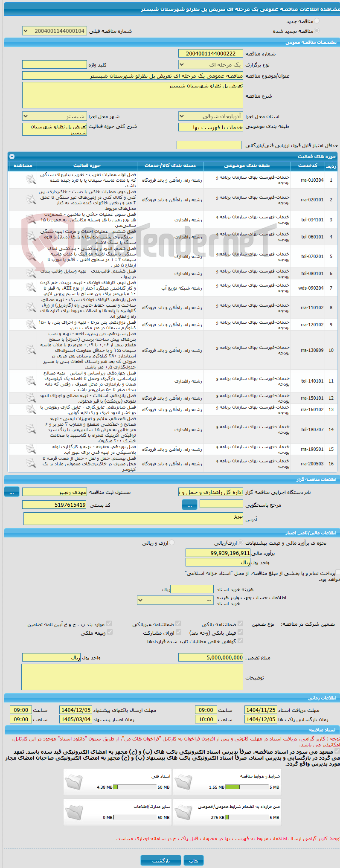Toggle the ضمانتنامه بانکی checkbox
Screen dimensions: 340x868
pyautogui.click(x=240, y=624)
